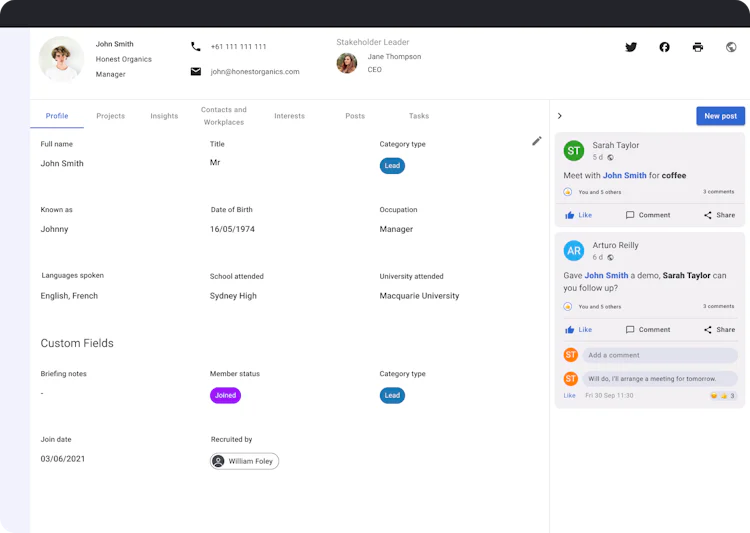750x533 pixels.
Task: Click the 'English, French' languages value
Action: pos(69,296)
